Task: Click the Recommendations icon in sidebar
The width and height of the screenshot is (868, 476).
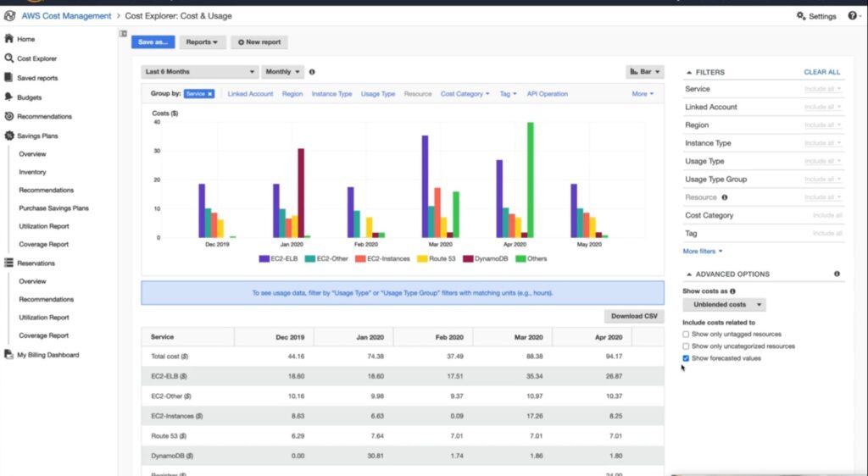Action: (8, 116)
